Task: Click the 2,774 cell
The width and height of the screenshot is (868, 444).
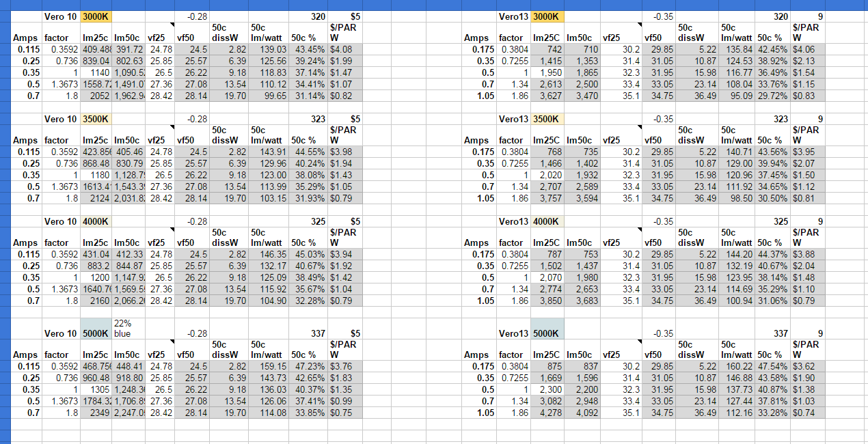Action: 548,289
